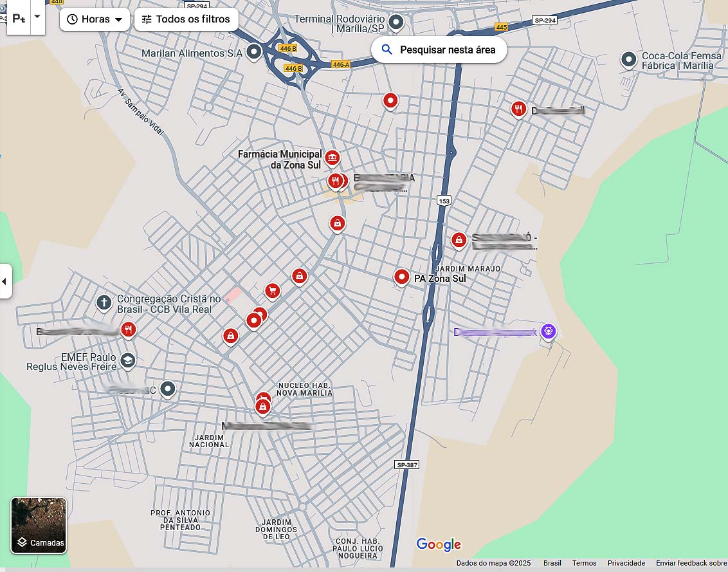Viewport: 728px width, 572px height.
Task: Expand the collapsed side panel arrow
Action: (5, 281)
